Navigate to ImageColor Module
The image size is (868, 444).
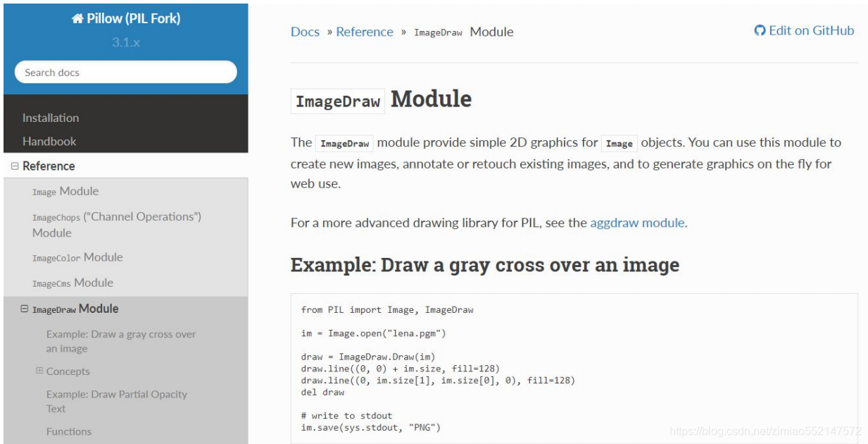point(77,257)
